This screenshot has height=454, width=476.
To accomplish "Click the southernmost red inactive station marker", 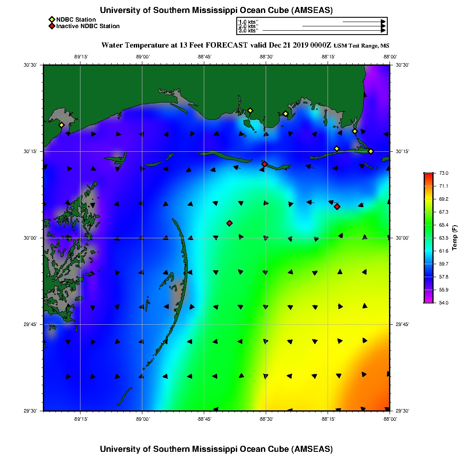I will point(229,223).
